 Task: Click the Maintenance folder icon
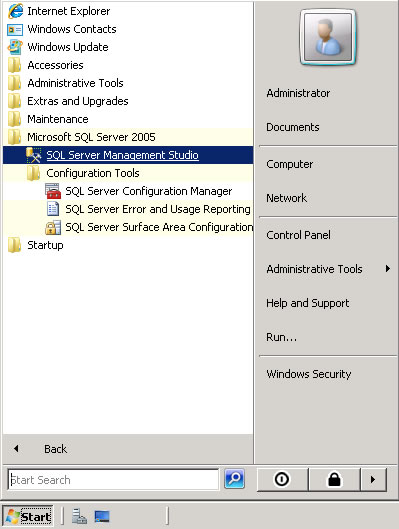(15, 119)
